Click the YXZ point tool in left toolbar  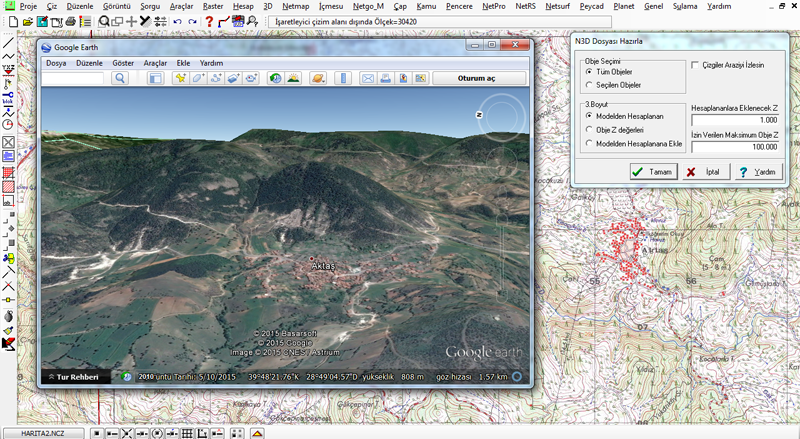[x=8, y=69]
